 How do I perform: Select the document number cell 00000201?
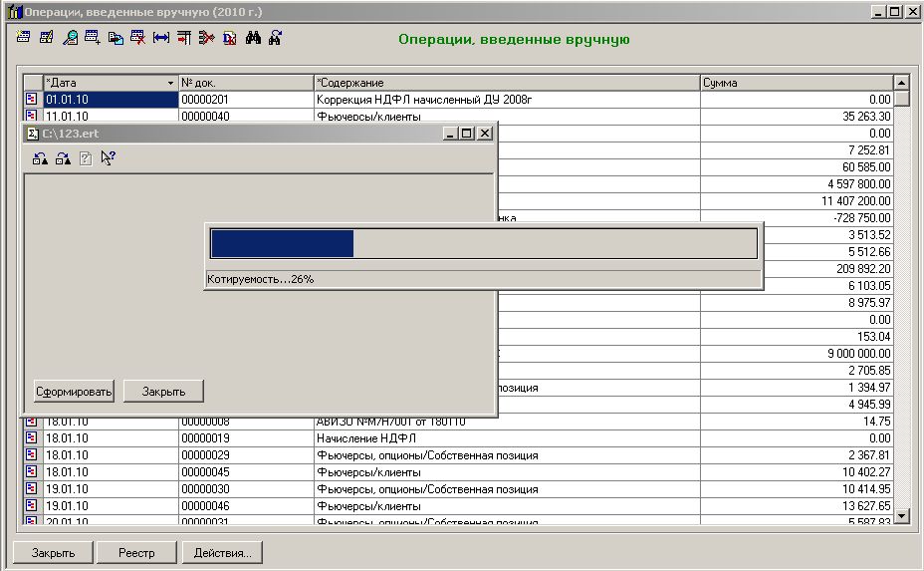tap(245, 100)
